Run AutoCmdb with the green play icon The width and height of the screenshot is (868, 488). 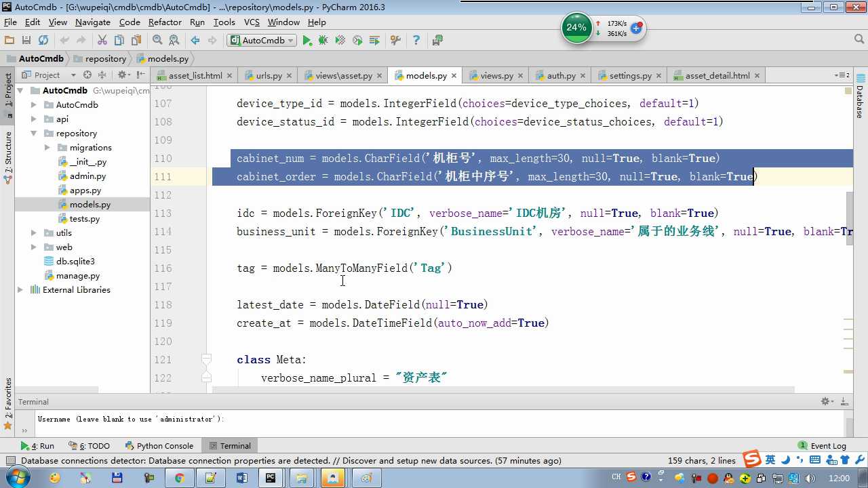pos(307,41)
